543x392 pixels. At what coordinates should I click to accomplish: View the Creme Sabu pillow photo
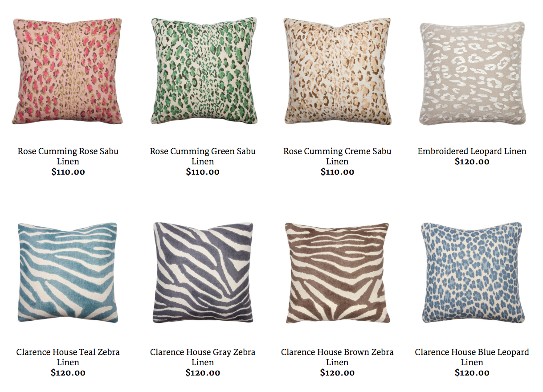(x=337, y=71)
